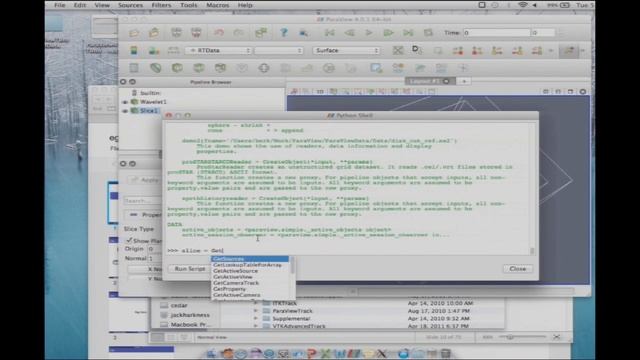This screenshot has width=640, height=360.
Task: Click the Connect to server icon
Action: click(x=176, y=33)
